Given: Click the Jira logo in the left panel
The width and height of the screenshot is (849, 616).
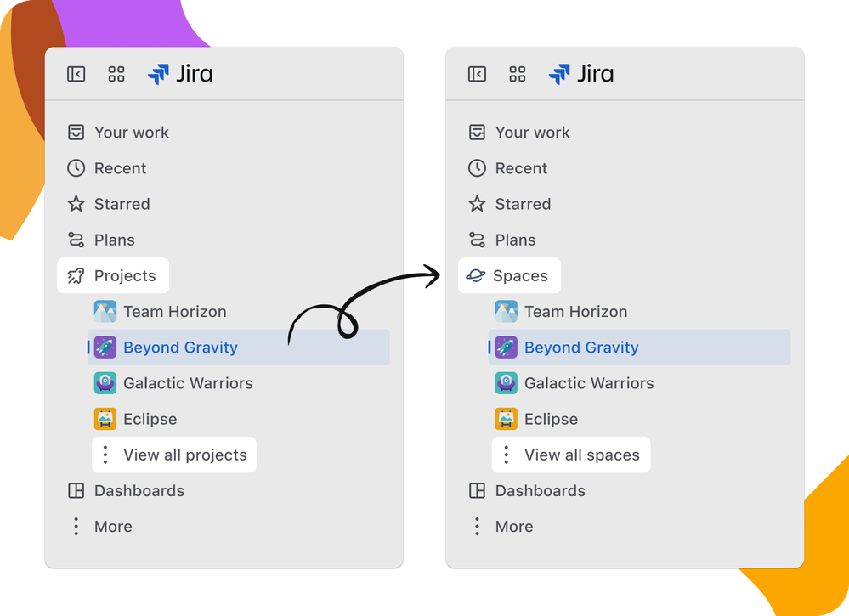Looking at the screenshot, I should pos(180,74).
